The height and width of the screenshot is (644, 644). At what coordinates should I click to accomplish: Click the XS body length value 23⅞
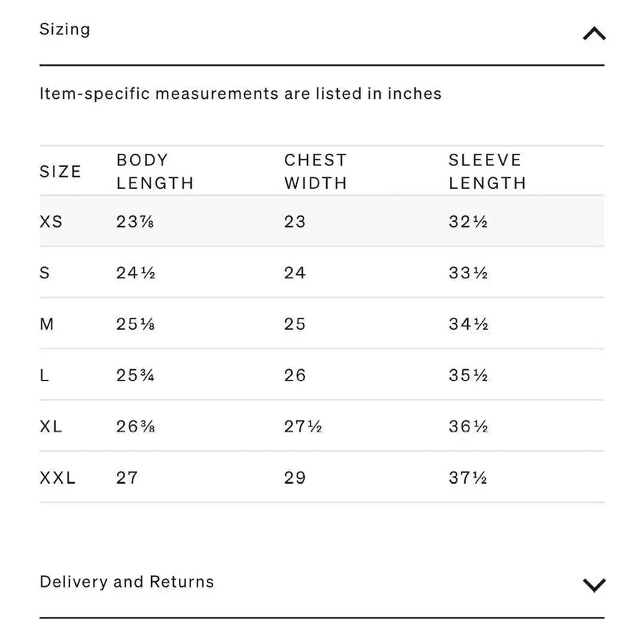[135, 222]
